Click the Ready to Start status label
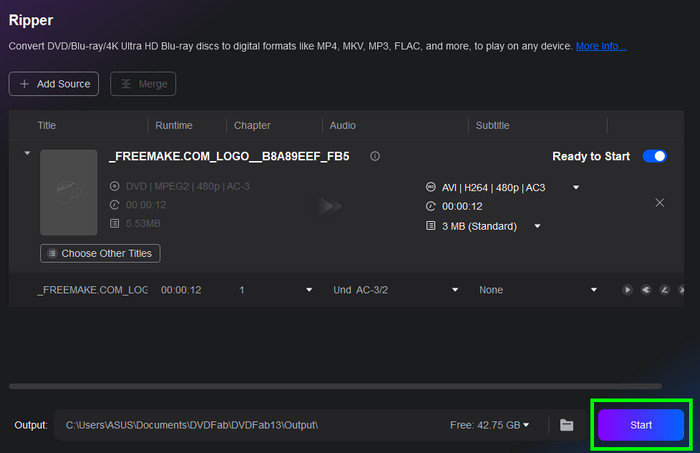Screen dimensions: 700x453 click(x=591, y=157)
